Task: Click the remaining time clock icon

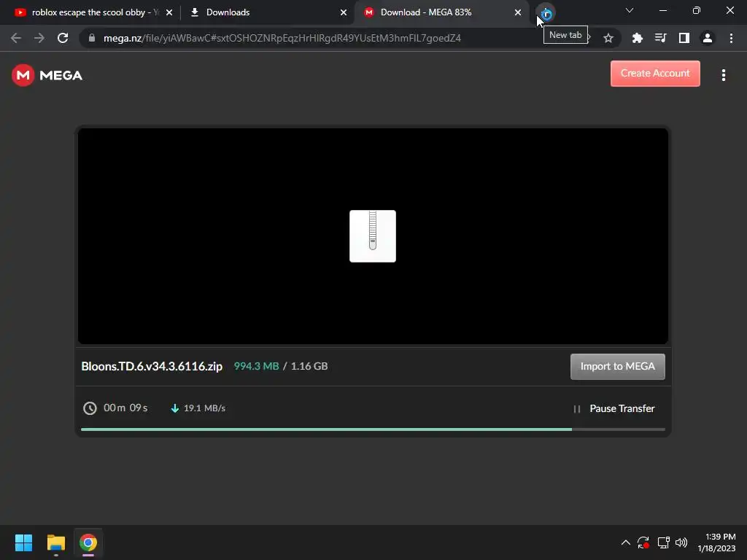Action: pos(90,408)
